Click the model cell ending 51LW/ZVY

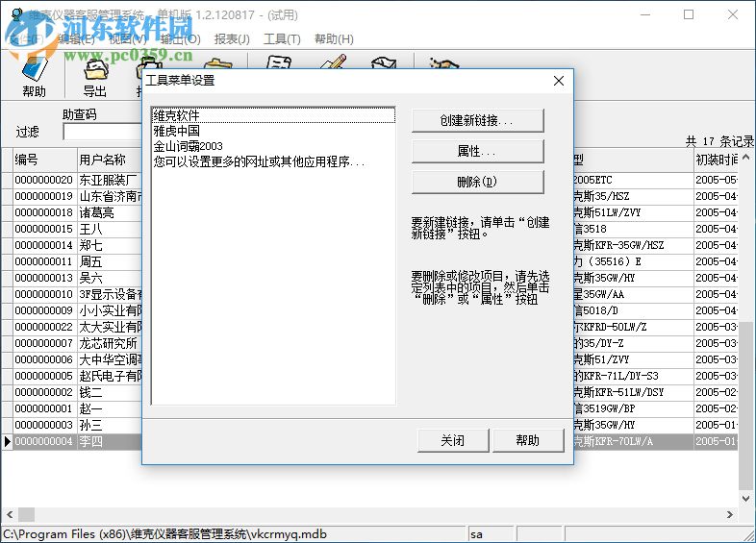coord(633,213)
